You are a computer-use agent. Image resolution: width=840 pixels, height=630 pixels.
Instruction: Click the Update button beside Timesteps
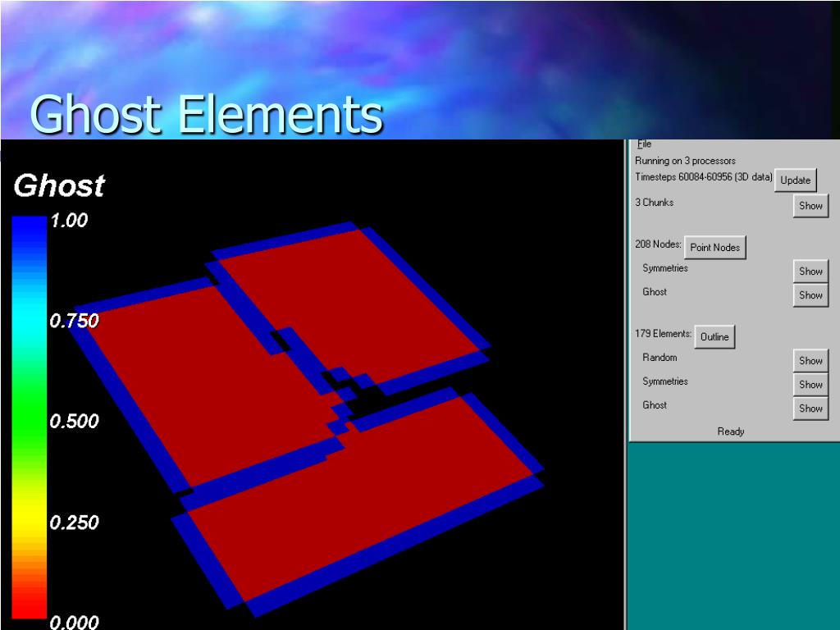coord(795,180)
